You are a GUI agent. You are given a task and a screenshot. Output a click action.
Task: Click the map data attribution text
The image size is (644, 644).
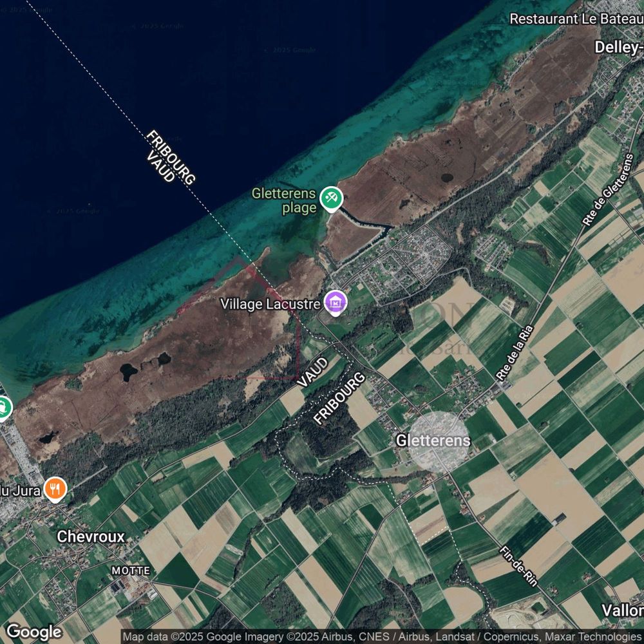tap(383, 637)
